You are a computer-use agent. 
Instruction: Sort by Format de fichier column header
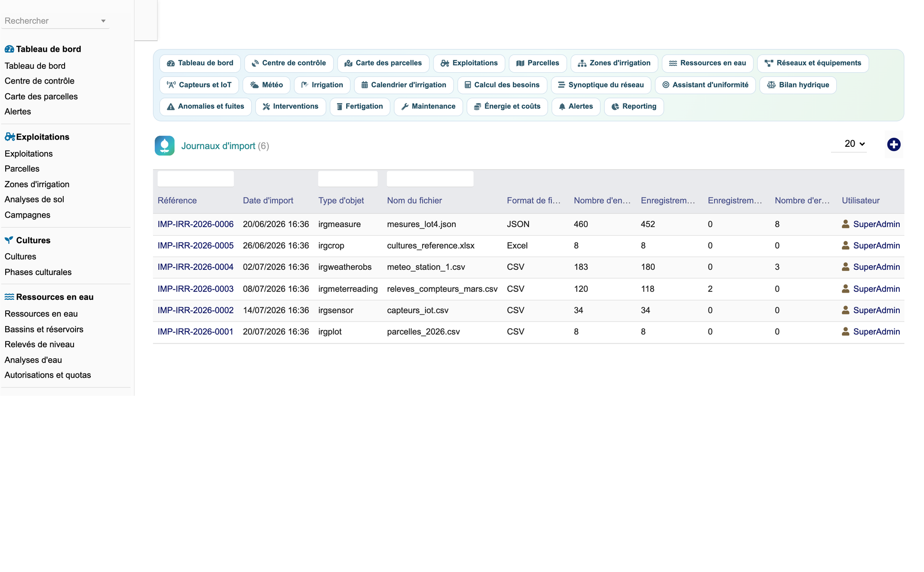tap(534, 200)
